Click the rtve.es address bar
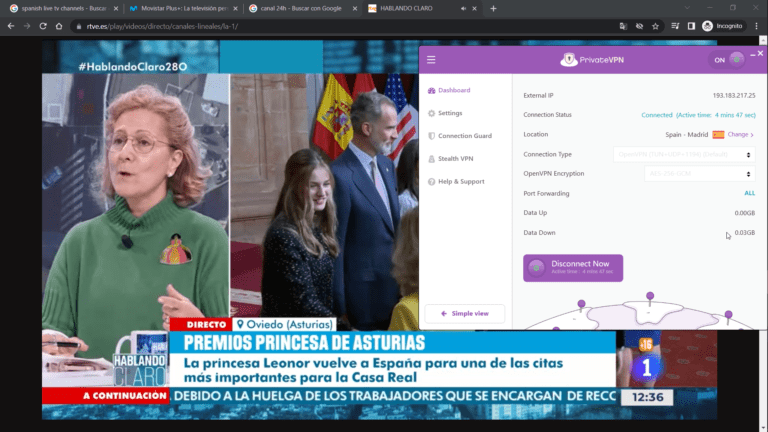Image resolution: width=768 pixels, height=432 pixels. pos(300,26)
